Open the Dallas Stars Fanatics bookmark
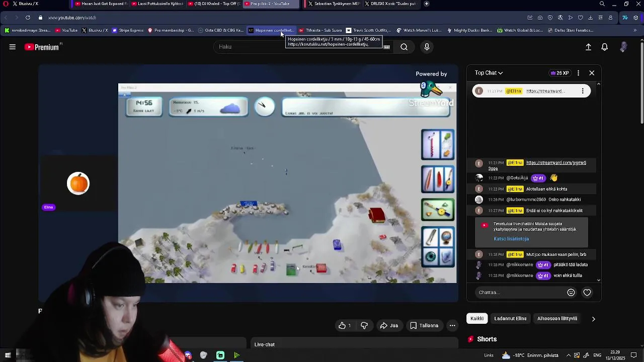The image size is (644, 362). (571, 30)
